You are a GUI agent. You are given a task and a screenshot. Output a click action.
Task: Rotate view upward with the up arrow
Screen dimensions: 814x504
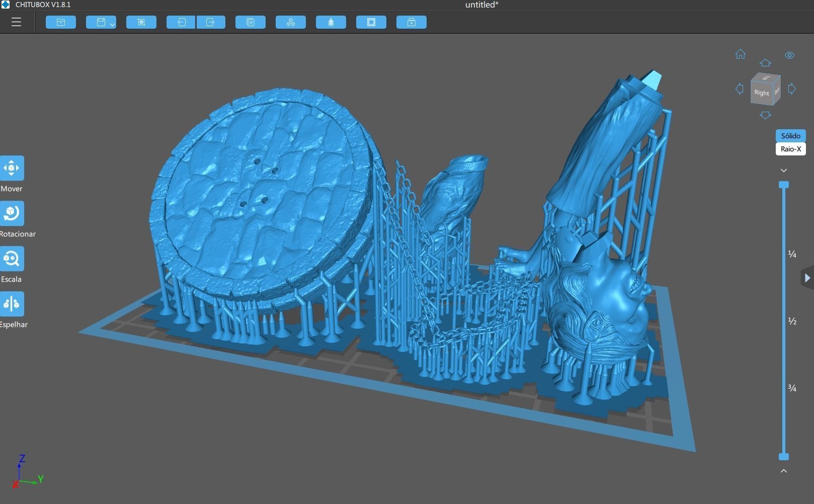click(765, 63)
